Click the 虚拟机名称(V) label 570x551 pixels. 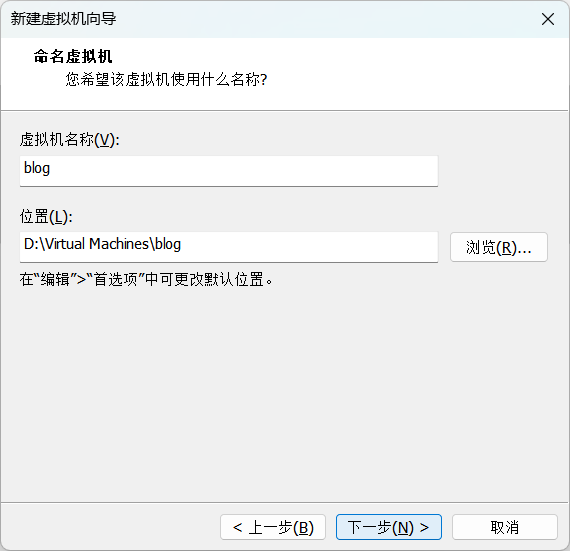tap(69, 140)
